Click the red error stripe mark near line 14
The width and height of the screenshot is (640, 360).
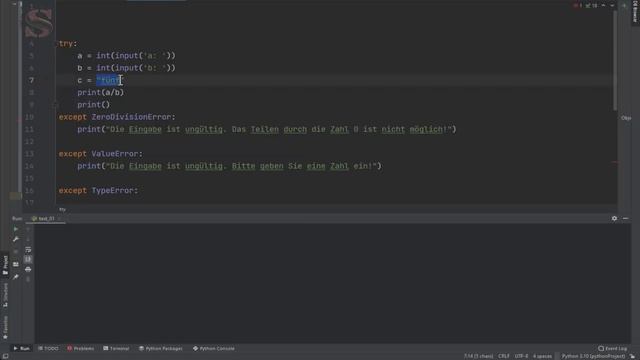point(616,162)
